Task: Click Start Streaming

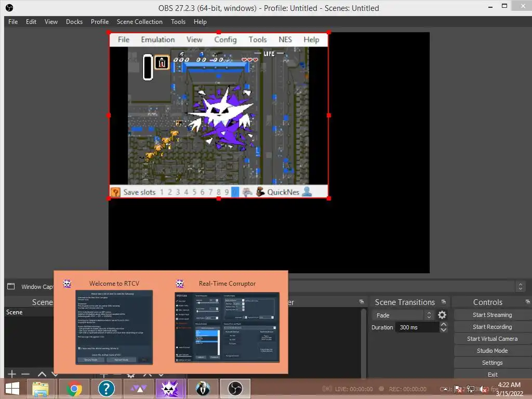Action: [492, 314]
